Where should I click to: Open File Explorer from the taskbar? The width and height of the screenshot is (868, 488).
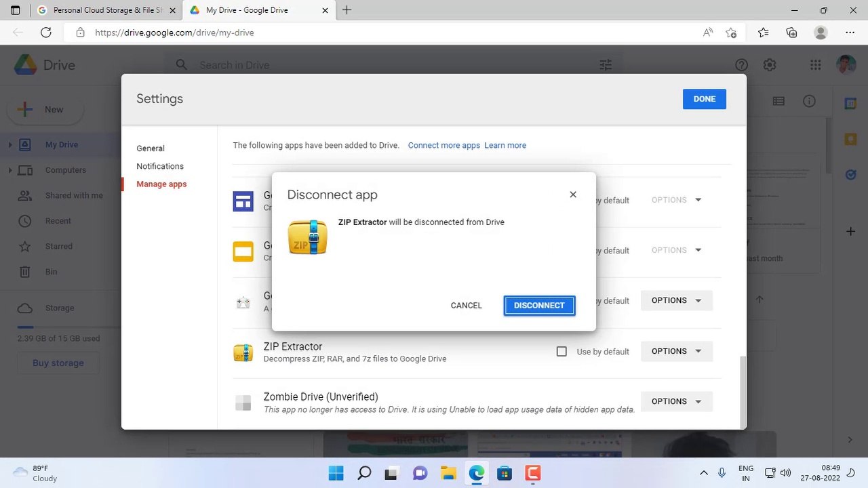point(448,473)
